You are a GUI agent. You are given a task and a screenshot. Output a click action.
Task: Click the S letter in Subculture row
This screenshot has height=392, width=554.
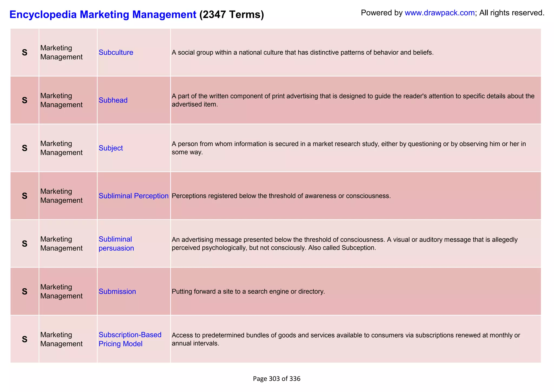(25, 52)
